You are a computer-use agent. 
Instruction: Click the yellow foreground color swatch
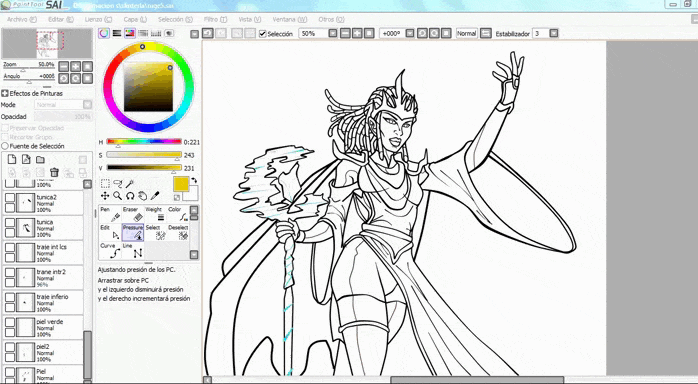181,184
